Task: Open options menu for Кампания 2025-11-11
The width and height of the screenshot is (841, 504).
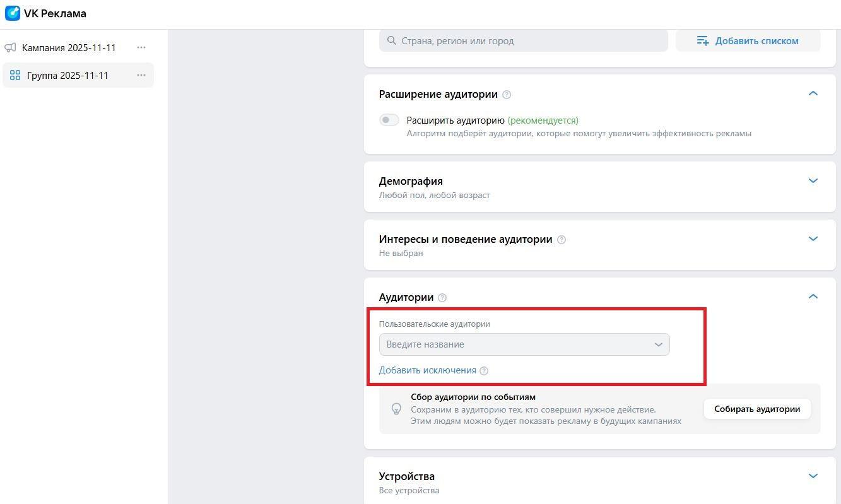Action: point(141,47)
